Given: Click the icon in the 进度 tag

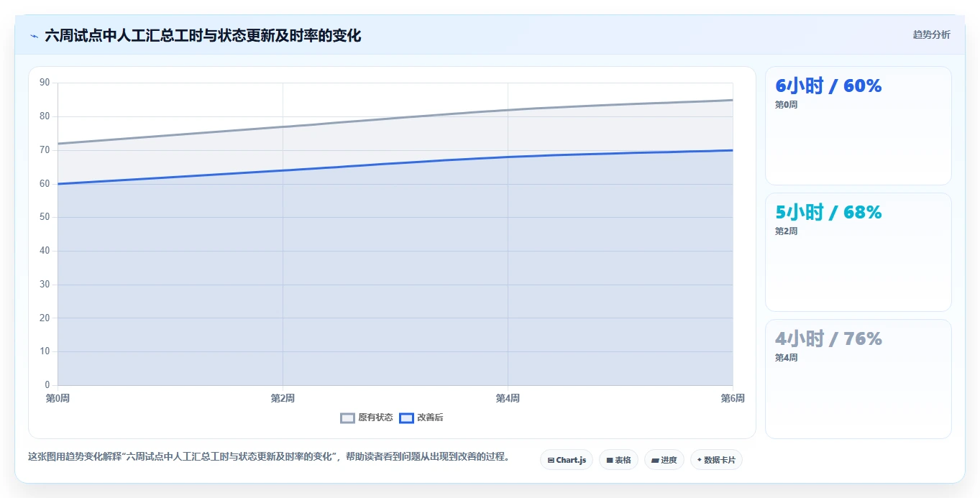Looking at the screenshot, I should pyautogui.click(x=655, y=460).
